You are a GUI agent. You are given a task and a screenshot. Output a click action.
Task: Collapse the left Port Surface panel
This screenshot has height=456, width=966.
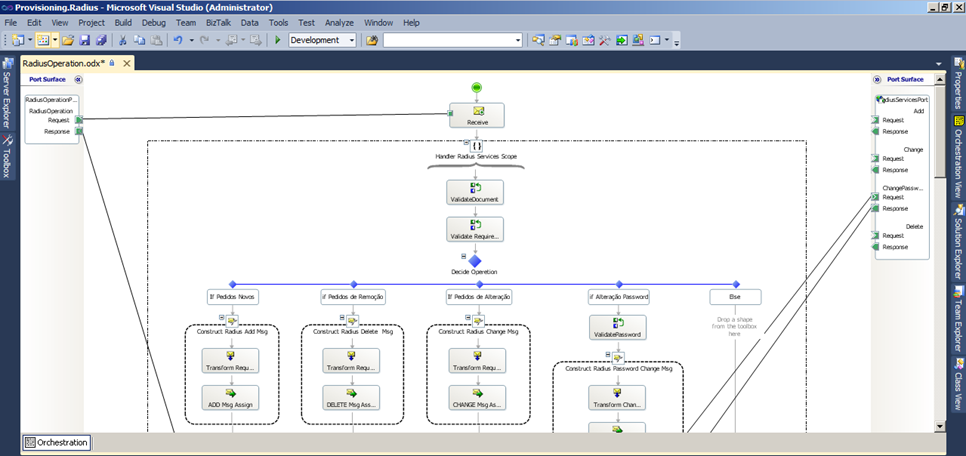[x=78, y=79]
